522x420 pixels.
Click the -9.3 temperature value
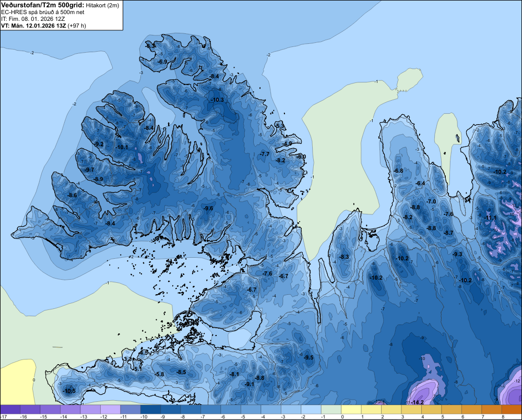[457, 254]
